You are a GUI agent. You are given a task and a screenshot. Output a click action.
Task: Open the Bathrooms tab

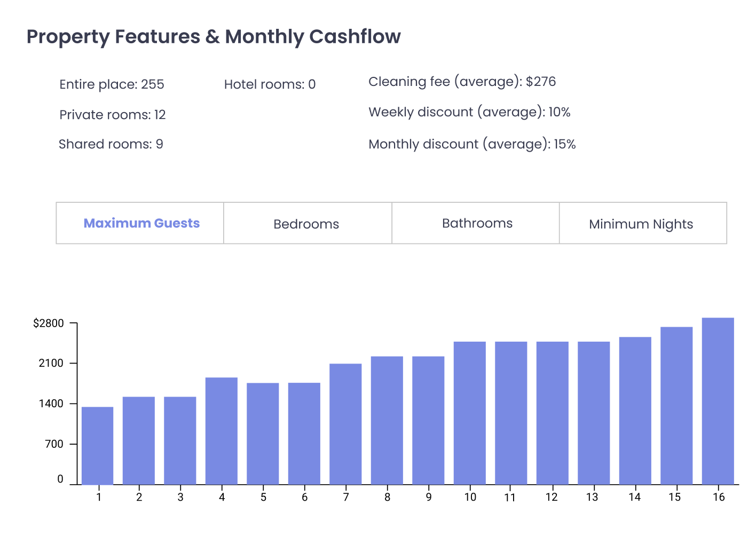(476, 223)
